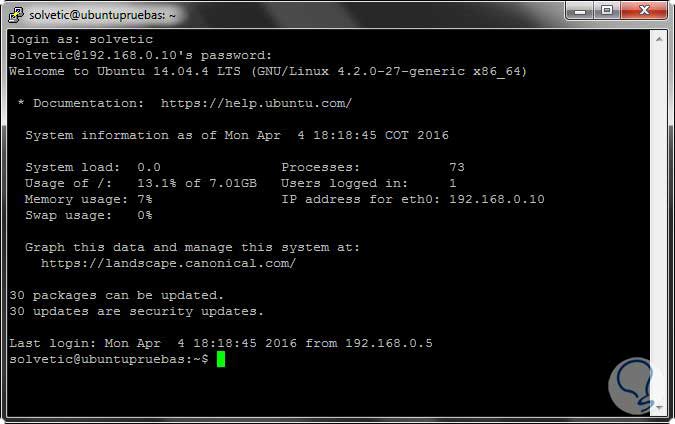Click the 'https://landscape.canonical.com/' URL text
Viewport: 675px width, 424px height.
169,263
